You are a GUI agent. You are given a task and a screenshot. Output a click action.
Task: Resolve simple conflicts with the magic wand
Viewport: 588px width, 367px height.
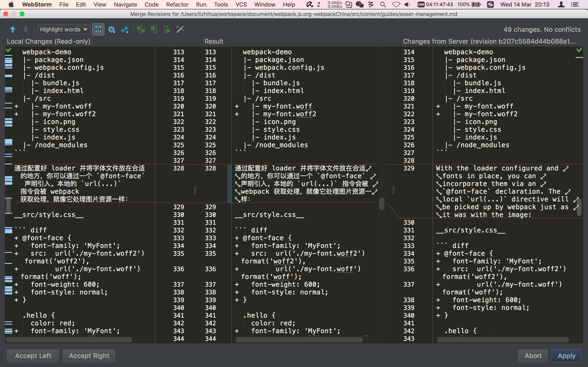[x=180, y=29]
